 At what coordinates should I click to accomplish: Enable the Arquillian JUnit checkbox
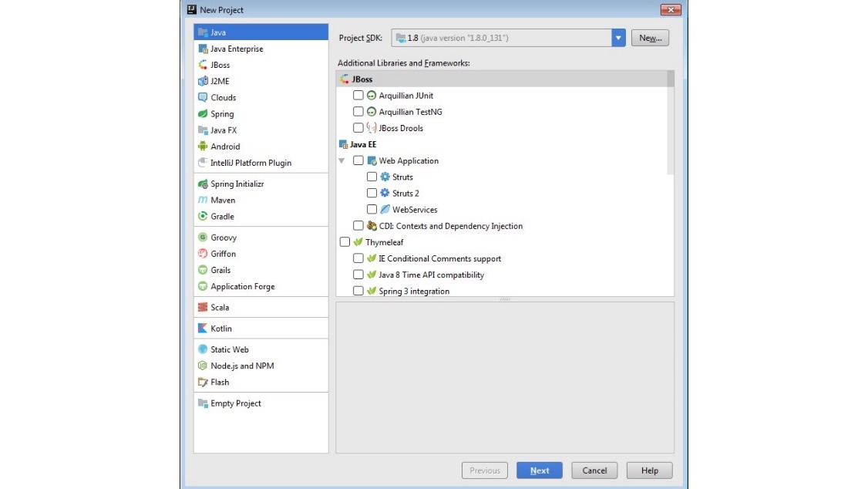click(358, 96)
